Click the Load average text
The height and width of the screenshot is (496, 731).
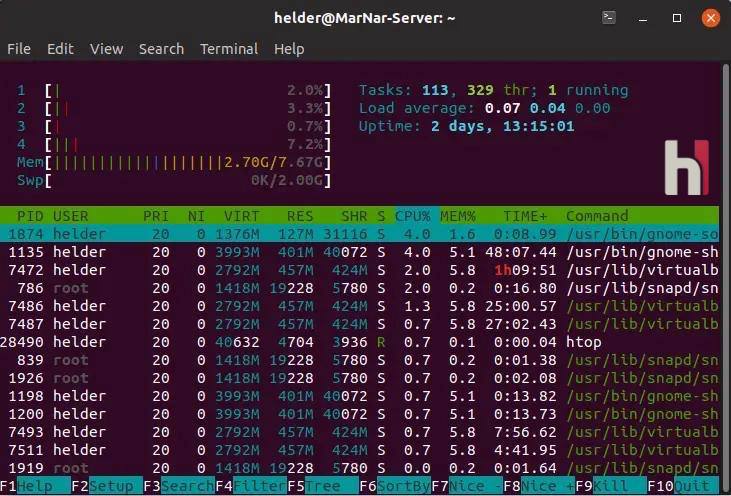(484, 108)
